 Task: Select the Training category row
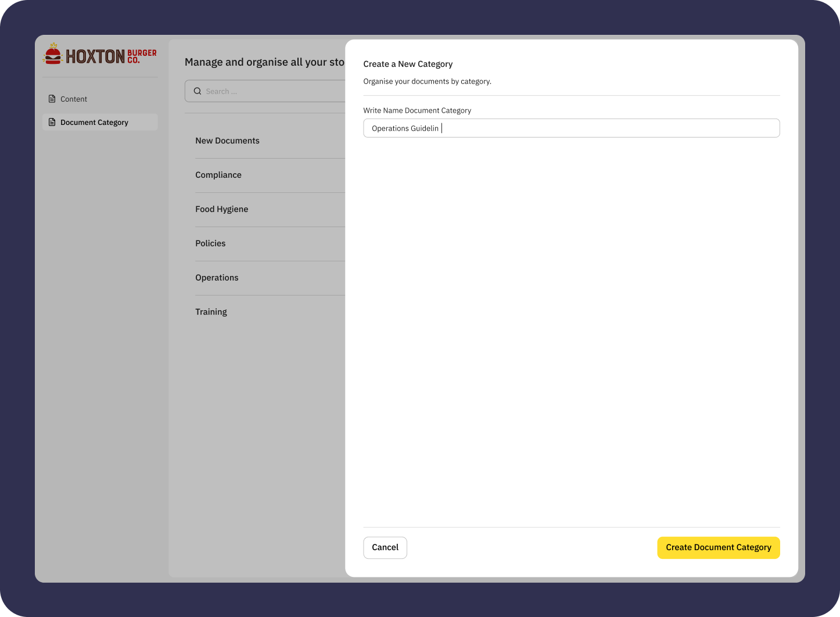(270, 313)
